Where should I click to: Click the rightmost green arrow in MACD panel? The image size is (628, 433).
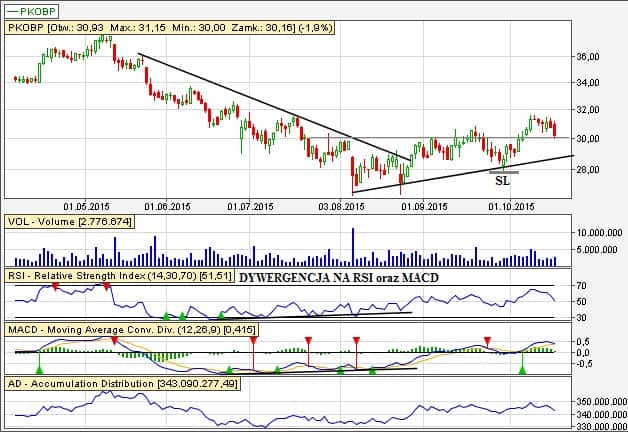click(522, 370)
